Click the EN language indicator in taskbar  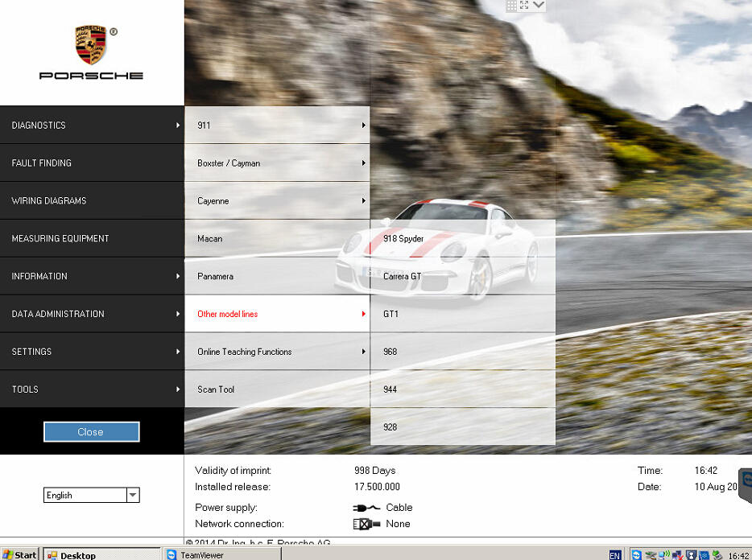pos(615,555)
